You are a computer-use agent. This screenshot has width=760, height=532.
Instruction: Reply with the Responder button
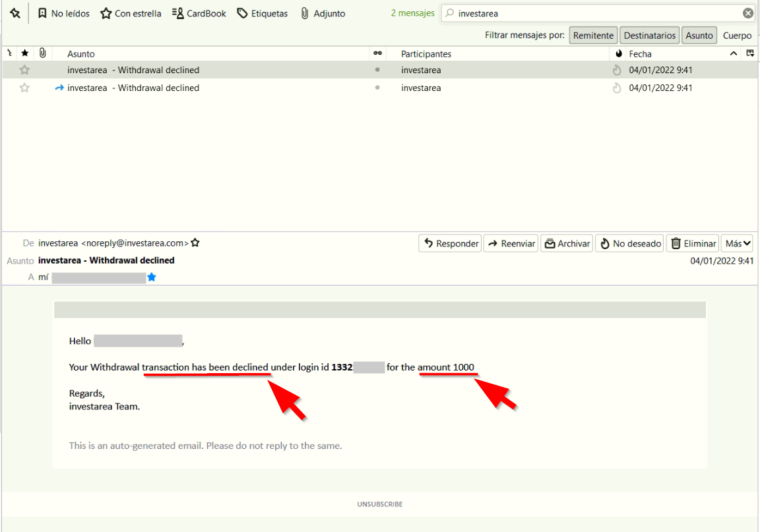click(451, 243)
